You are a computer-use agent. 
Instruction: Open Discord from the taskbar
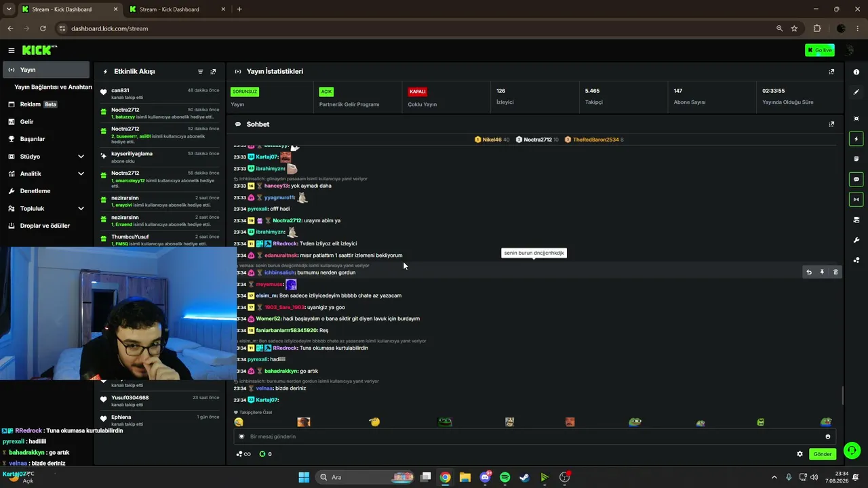click(x=485, y=477)
